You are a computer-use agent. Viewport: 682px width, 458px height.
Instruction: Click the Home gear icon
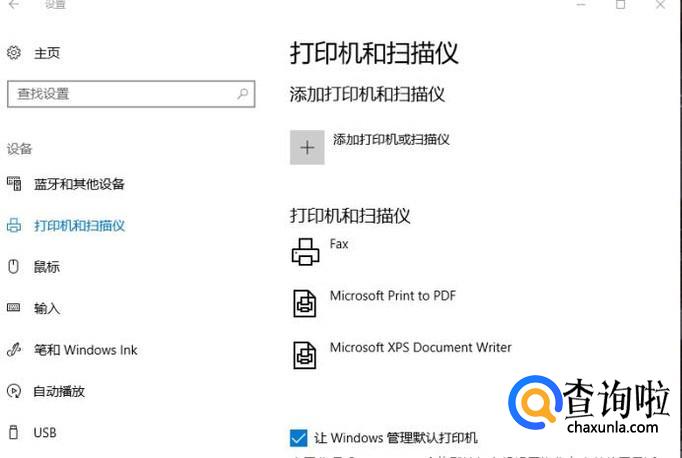pos(14,52)
